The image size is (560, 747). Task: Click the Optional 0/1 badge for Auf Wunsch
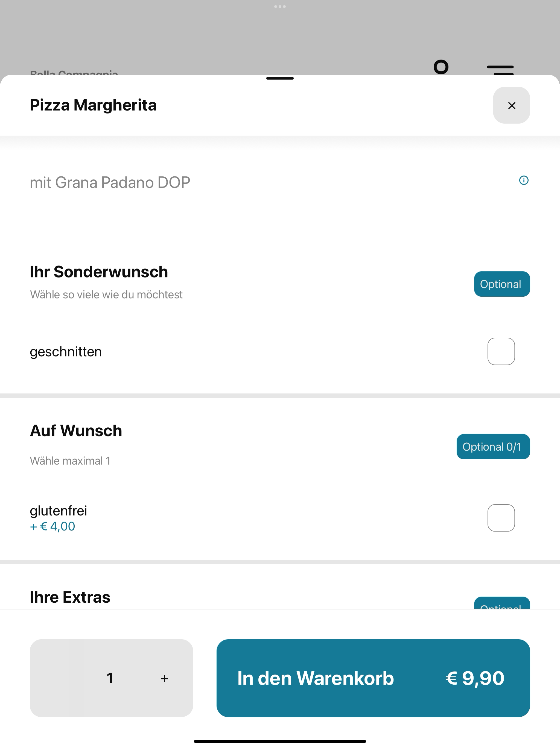493,447
